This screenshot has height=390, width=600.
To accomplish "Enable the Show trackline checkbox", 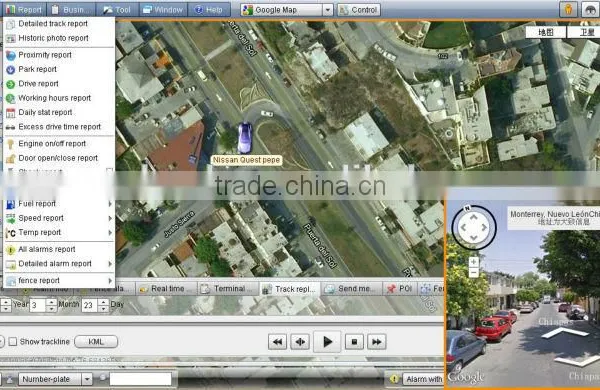I will click(x=13, y=341).
